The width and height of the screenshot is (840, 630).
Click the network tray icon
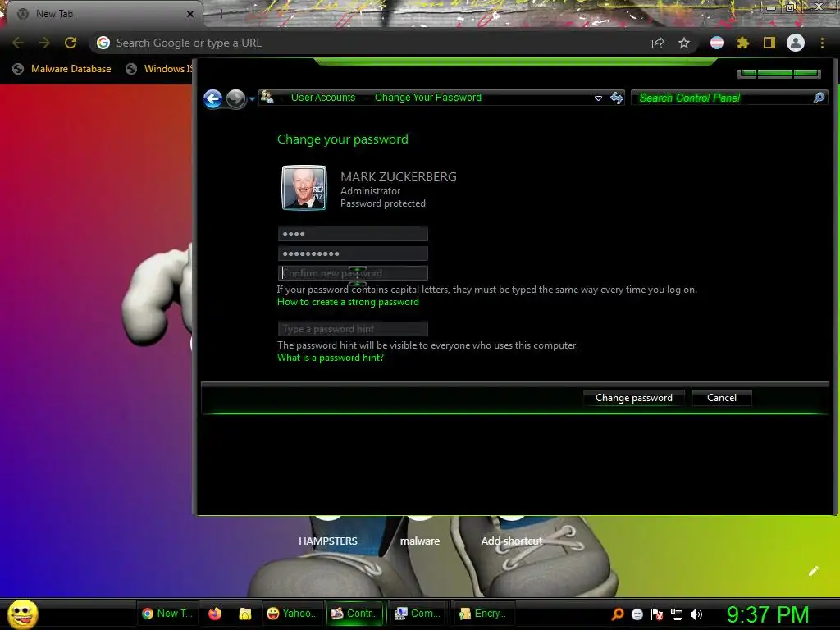(x=677, y=615)
